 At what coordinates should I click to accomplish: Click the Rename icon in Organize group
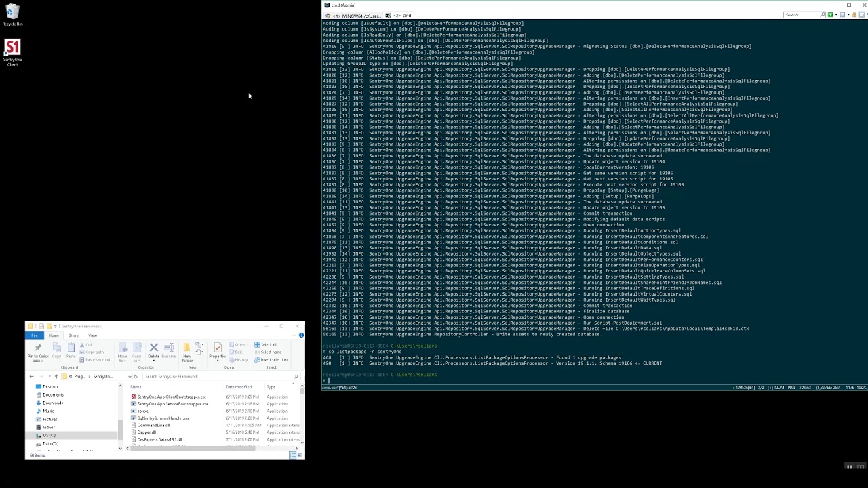click(169, 347)
